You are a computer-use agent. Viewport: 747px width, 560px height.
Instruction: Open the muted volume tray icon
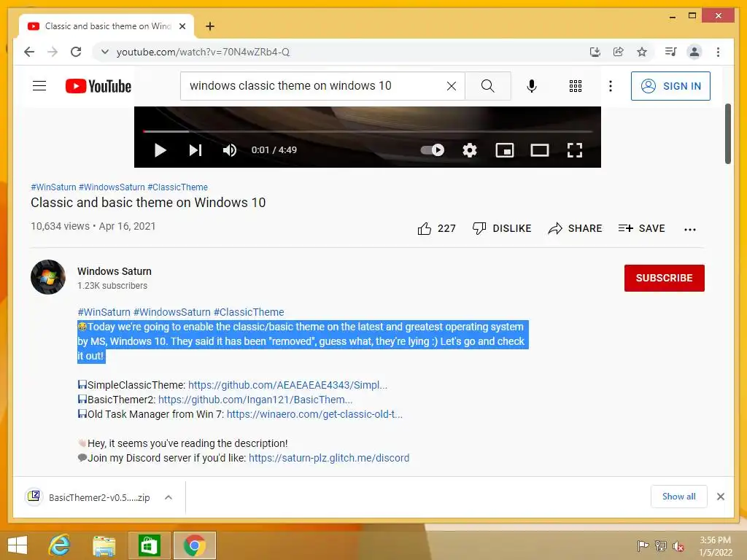pos(678,545)
